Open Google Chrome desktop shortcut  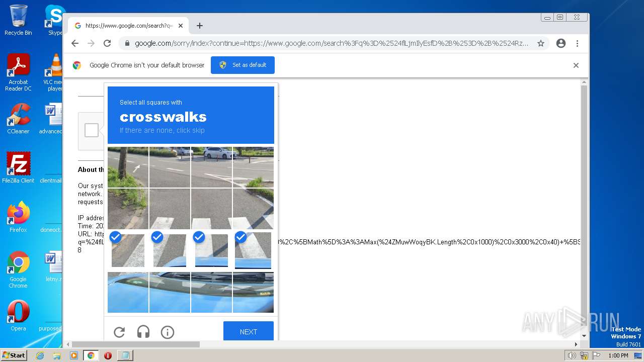tap(18, 269)
